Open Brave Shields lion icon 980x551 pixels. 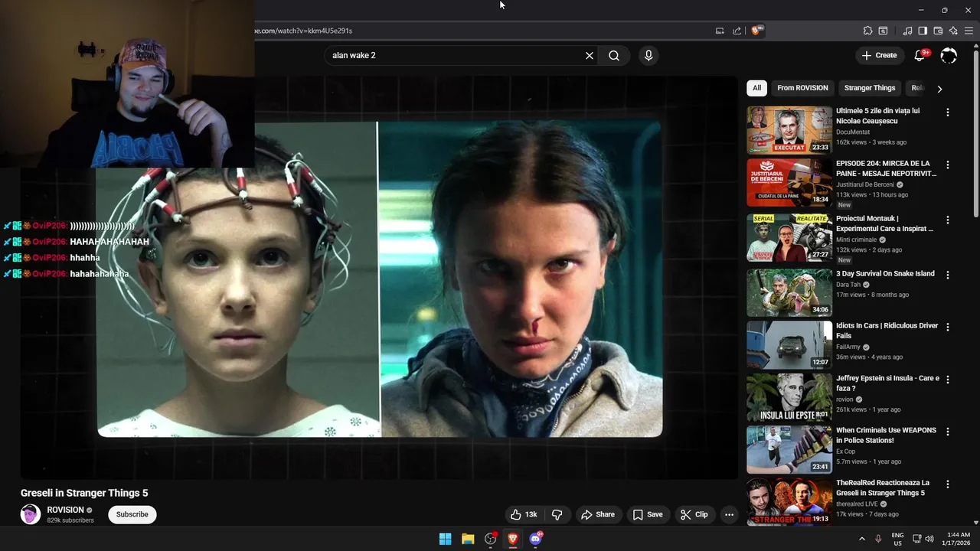[x=757, y=31]
